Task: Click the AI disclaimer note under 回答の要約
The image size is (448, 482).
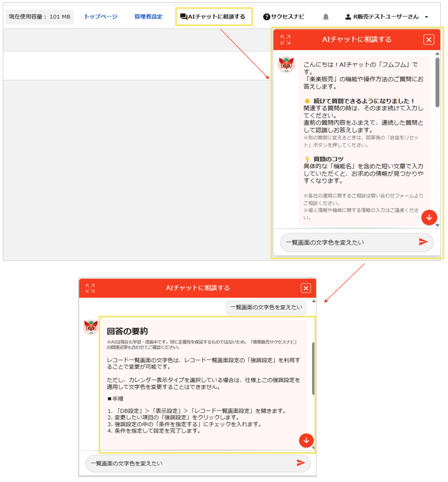Action: [x=202, y=345]
